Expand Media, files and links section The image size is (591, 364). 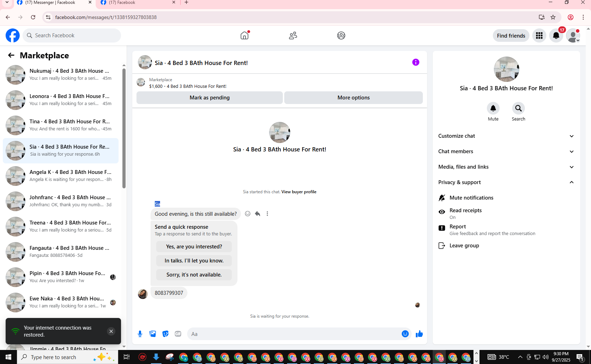point(506,167)
